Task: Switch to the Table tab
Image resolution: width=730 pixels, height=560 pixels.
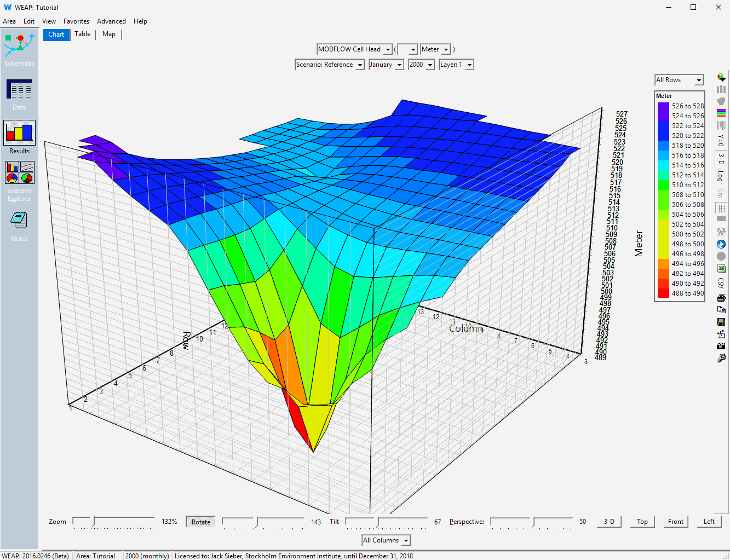Action: 83,34
